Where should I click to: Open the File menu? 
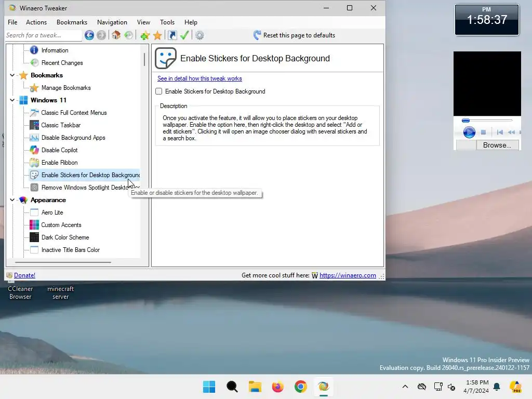tap(12, 22)
